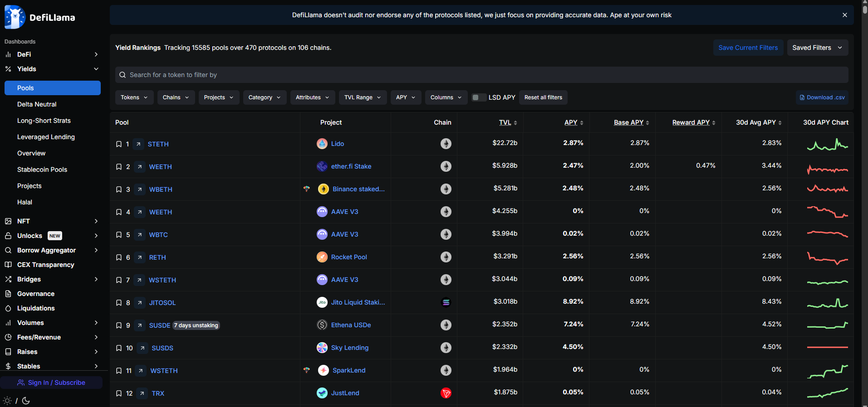868x407 pixels.
Task: Click the search magnifier icon
Action: click(x=123, y=75)
